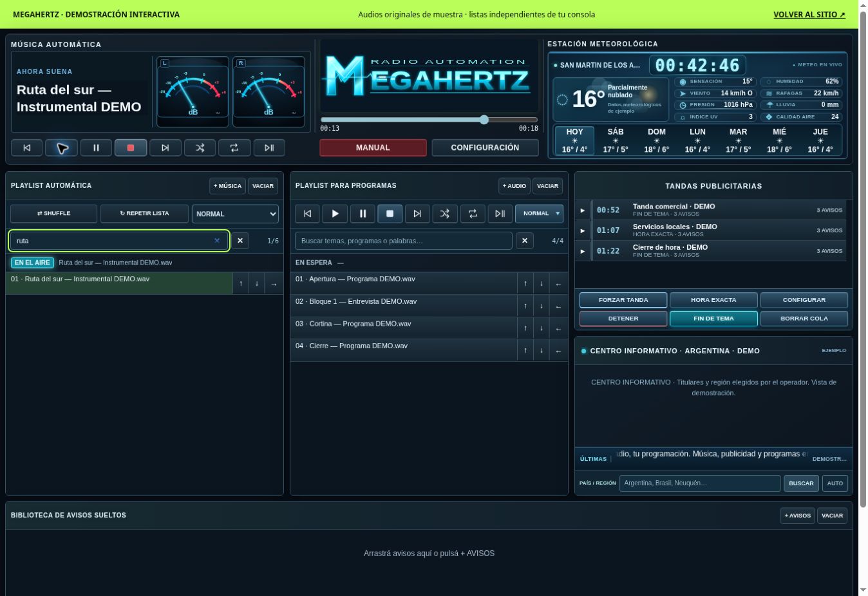This screenshot has width=868, height=596.
Task: Click the País / Región search field
Action: [700, 483]
